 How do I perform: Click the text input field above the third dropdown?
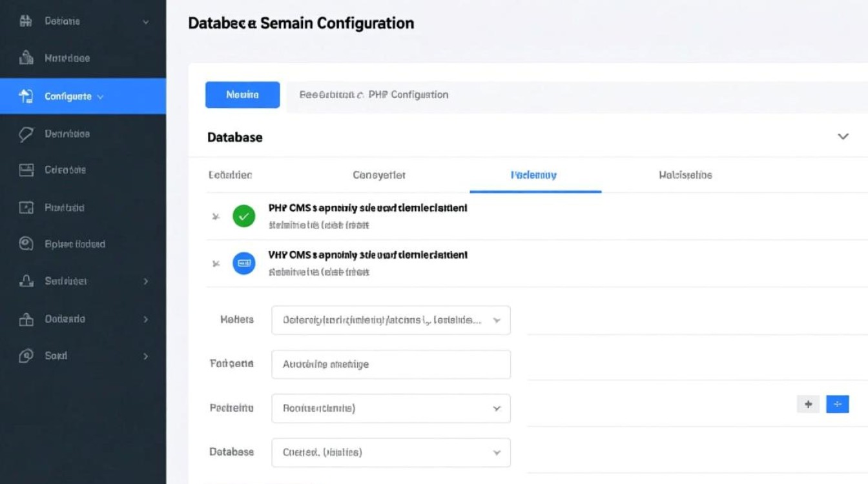coord(391,364)
